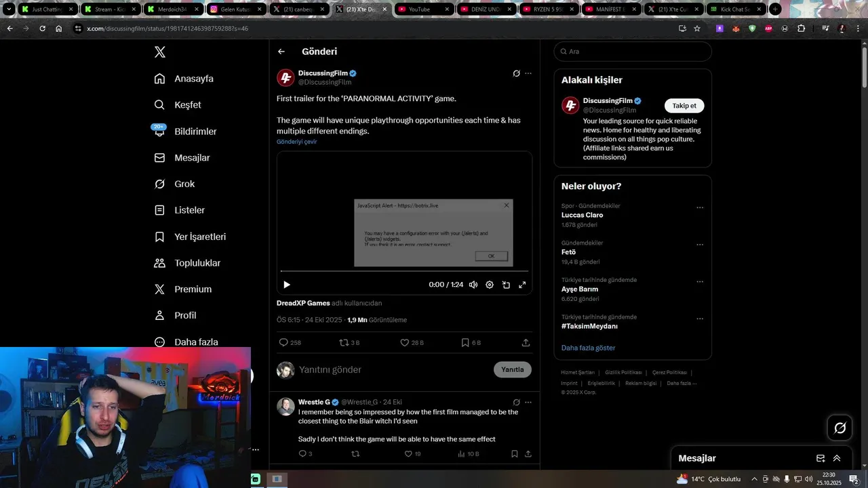Click Grok icon on Wrestle G reply
868x488 pixels.
(516, 402)
